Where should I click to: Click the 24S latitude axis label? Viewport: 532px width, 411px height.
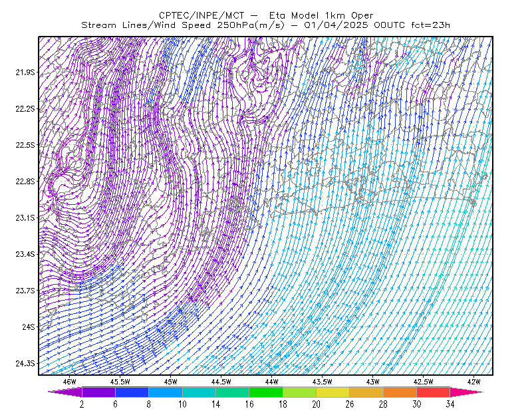pyautogui.click(x=29, y=327)
